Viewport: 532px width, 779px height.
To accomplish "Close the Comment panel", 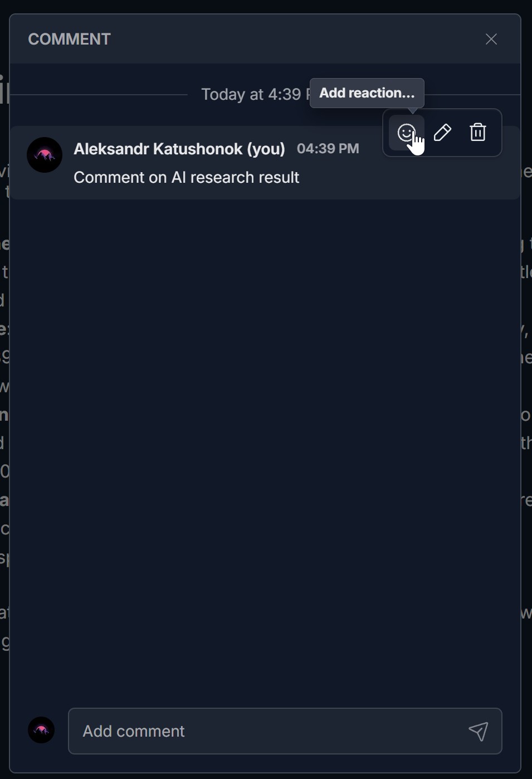I will point(491,39).
